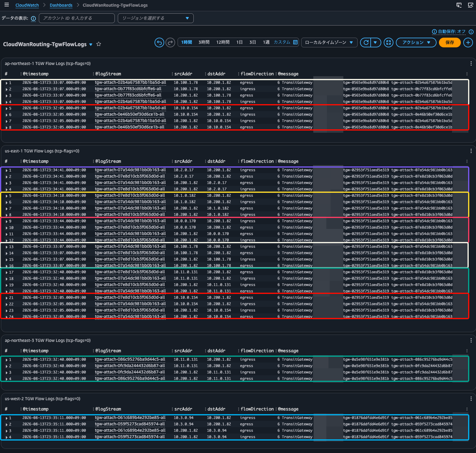
Task: Click srcAddr 10.2.0.17 in us-east-1 row 1
Action: pyautogui.click(x=183, y=170)
